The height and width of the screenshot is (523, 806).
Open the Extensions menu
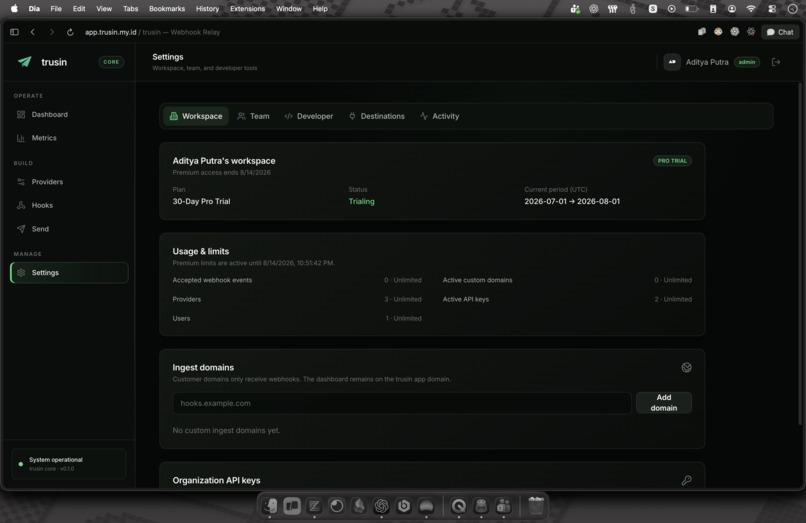tap(247, 9)
